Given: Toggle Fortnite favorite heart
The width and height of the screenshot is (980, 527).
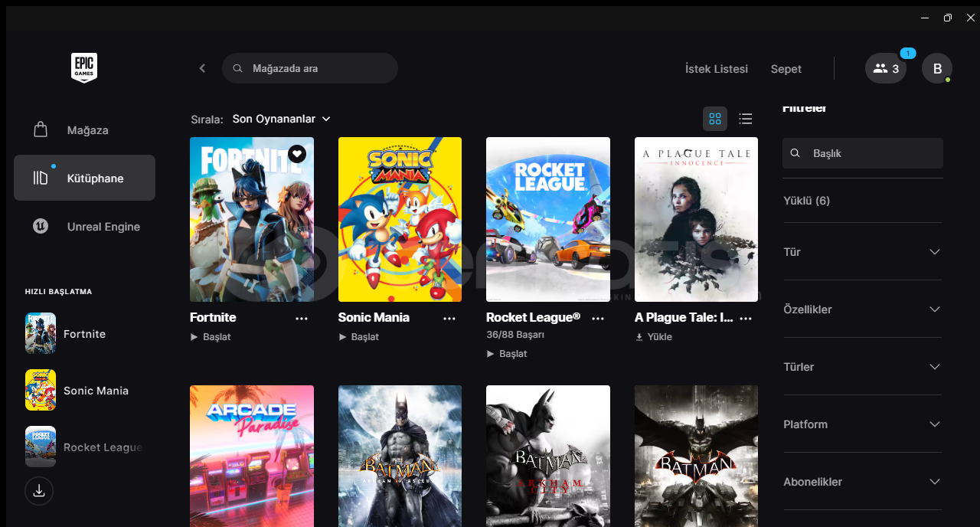Looking at the screenshot, I should coord(297,154).
